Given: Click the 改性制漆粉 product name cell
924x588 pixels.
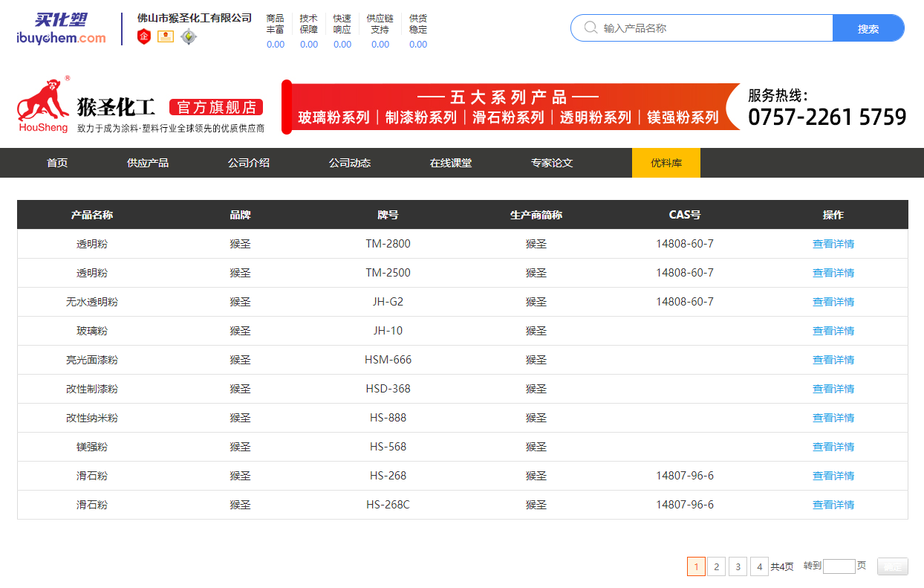Looking at the screenshot, I should [92, 389].
